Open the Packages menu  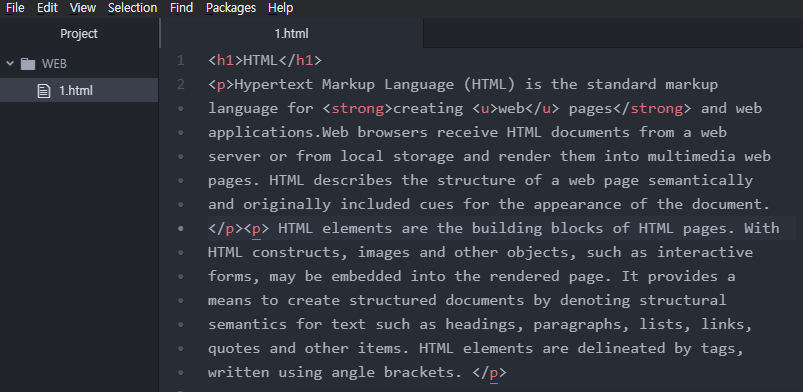pyautogui.click(x=230, y=8)
